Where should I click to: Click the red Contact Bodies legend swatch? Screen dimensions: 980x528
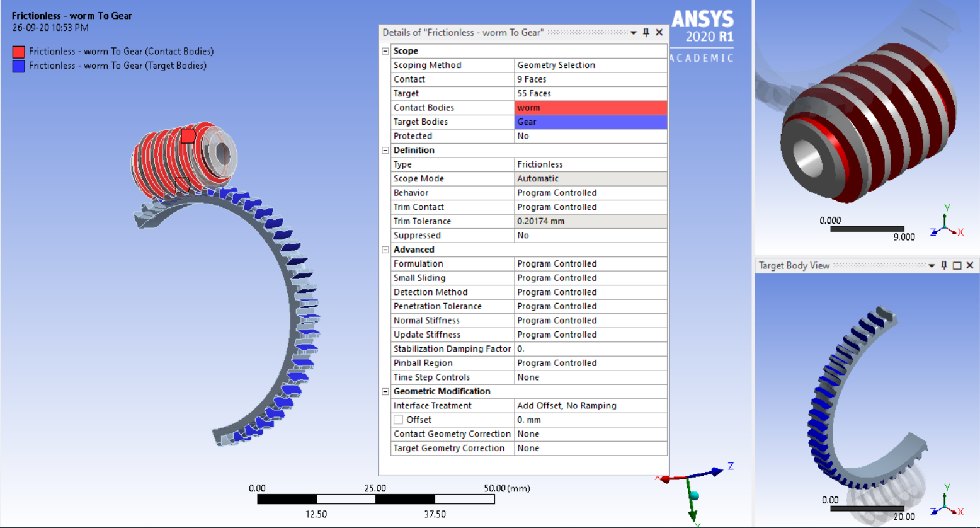pos(19,52)
